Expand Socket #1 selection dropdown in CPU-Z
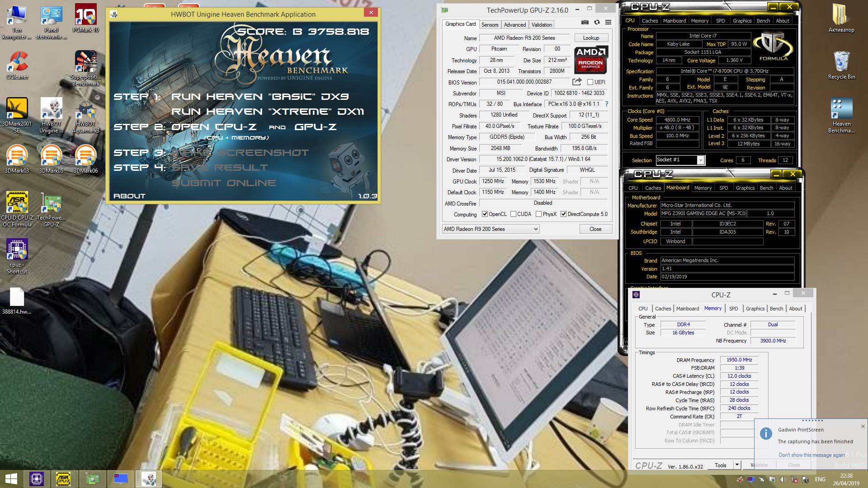Screen dimensions: 868x488 click(x=700, y=160)
